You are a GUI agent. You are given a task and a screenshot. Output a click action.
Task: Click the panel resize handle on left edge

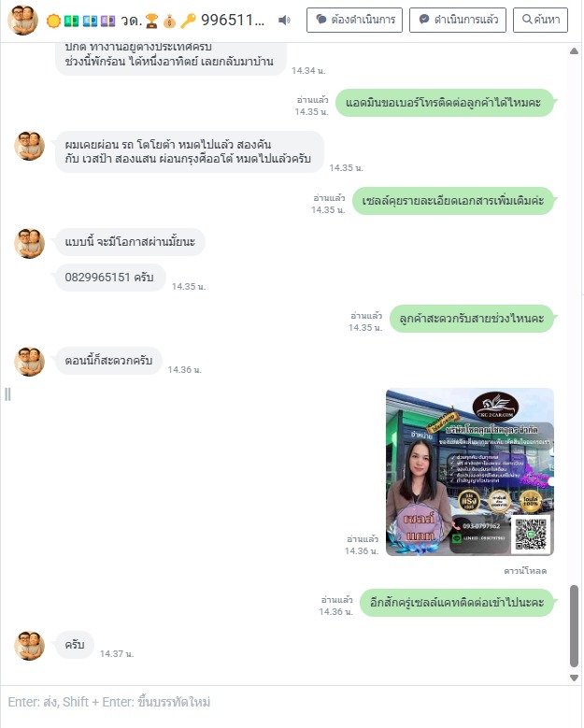pyautogui.click(x=7, y=394)
